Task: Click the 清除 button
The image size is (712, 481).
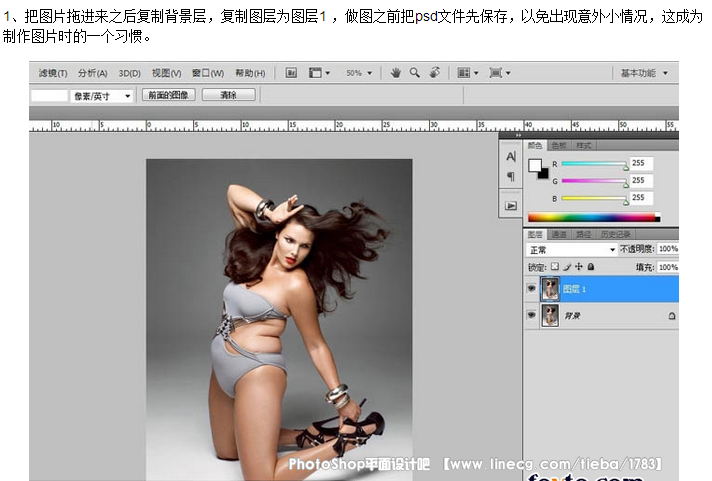Action: (228, 95)
